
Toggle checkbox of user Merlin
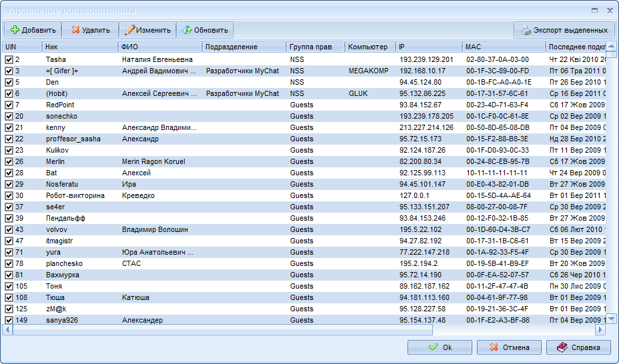click(x=9, y=162)
